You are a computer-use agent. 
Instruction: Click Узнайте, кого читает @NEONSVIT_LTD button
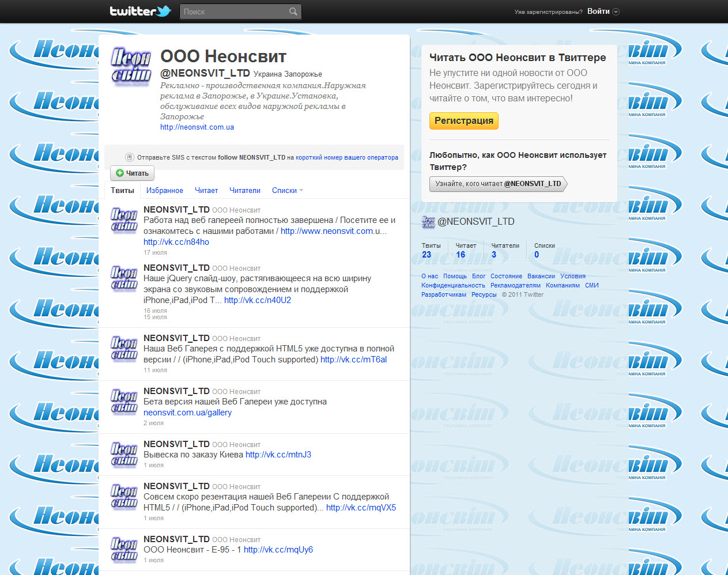click(498, 184)
